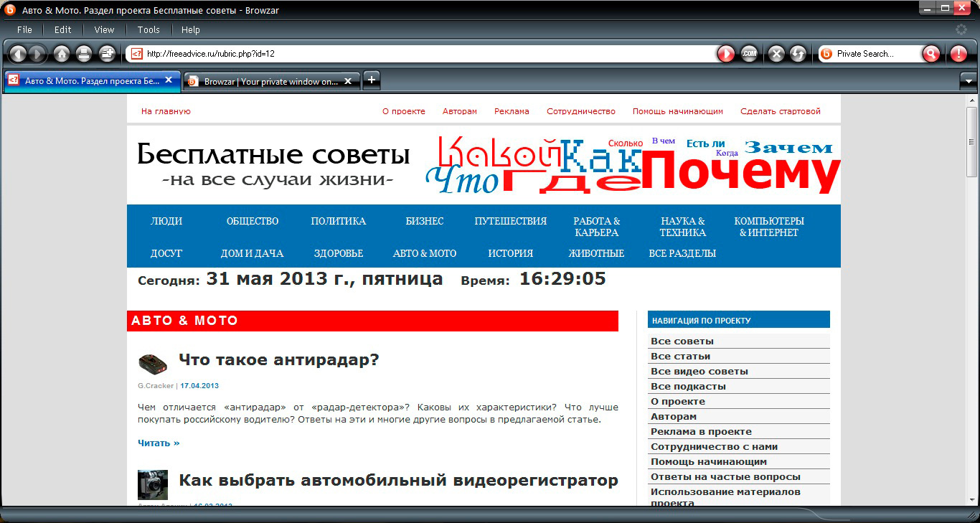Click the videoregistrator article camera thumbnail
The height and width of the screenshot is (523, 980).
[x=153, y=485]
